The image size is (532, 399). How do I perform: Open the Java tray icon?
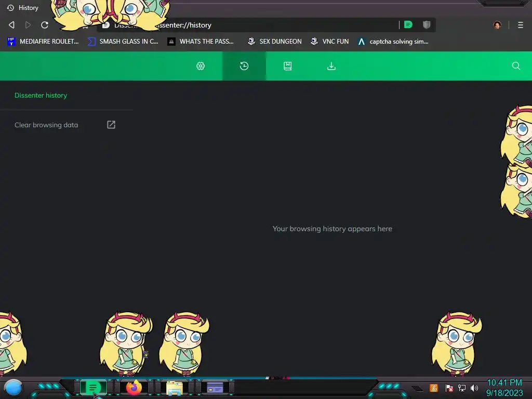(x=434, y=388)
